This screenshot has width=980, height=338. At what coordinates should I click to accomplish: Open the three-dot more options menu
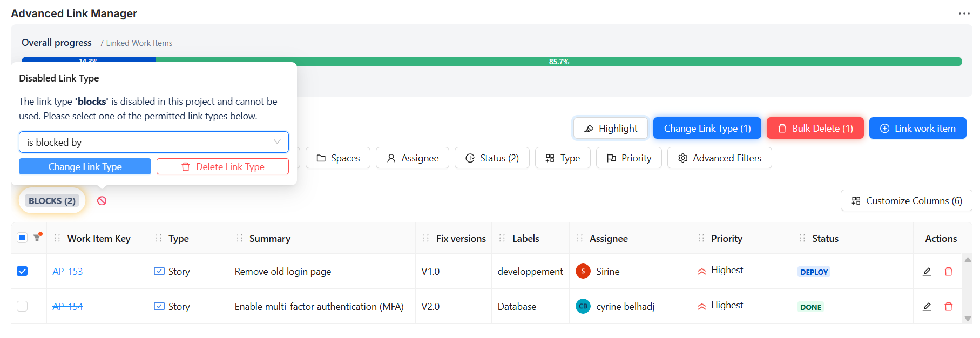(x=964, y=13)
